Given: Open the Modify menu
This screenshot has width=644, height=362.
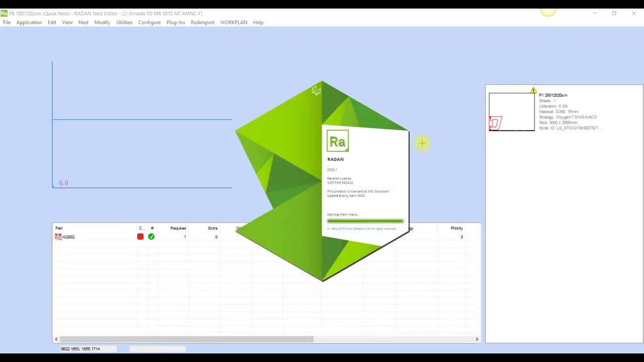Looking at the screenshot, I should point(102,23).
